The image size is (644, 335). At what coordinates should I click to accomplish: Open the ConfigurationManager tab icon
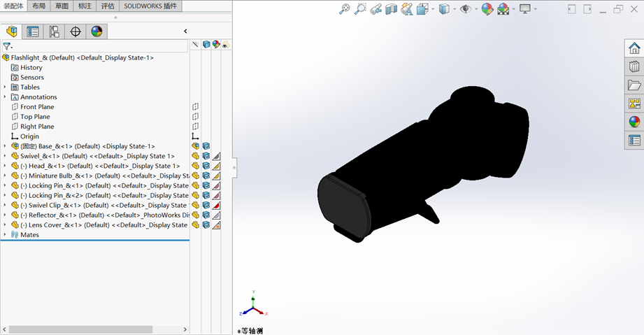coord(54,31)
